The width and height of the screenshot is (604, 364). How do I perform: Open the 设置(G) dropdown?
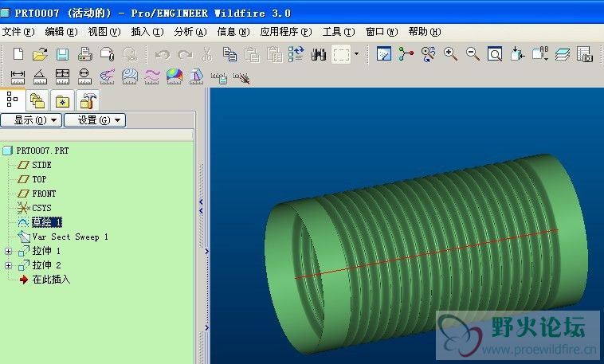95,120
